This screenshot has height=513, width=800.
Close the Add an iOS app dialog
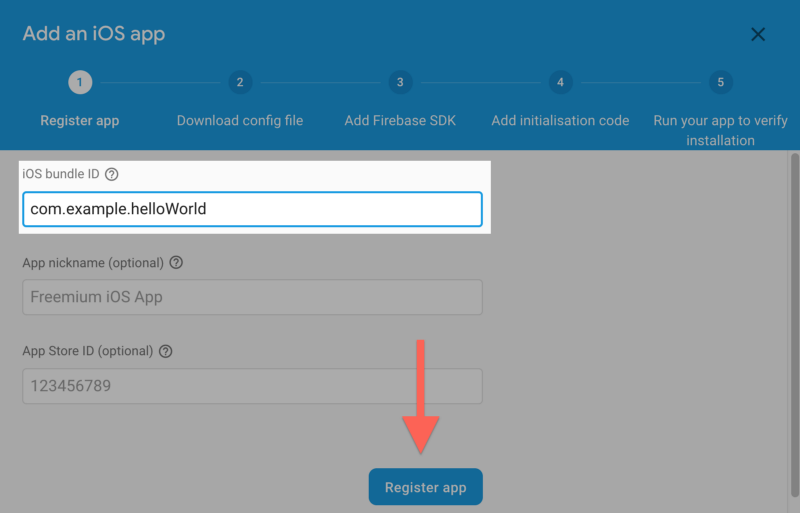[758, 34]
